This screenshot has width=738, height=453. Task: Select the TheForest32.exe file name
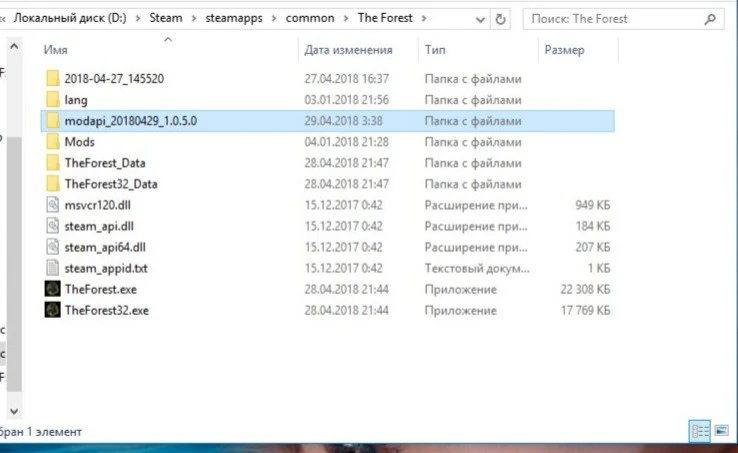106,310
